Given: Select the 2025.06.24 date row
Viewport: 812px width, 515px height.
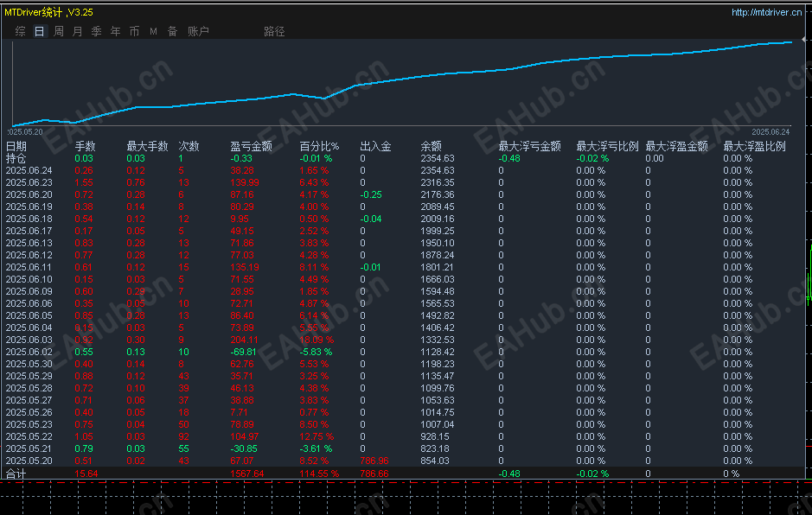Looking at the screenshot, I should pos(404,170).
